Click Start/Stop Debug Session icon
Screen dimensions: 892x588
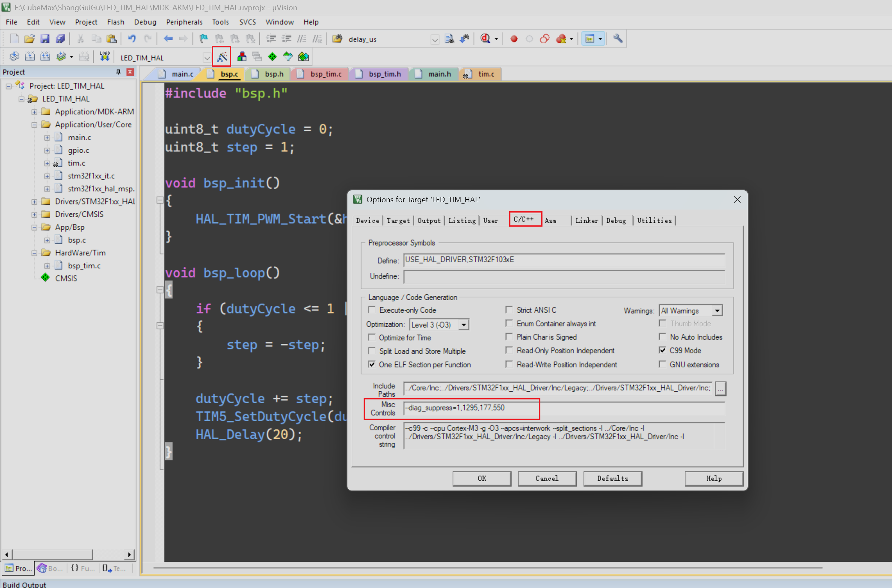486,39
